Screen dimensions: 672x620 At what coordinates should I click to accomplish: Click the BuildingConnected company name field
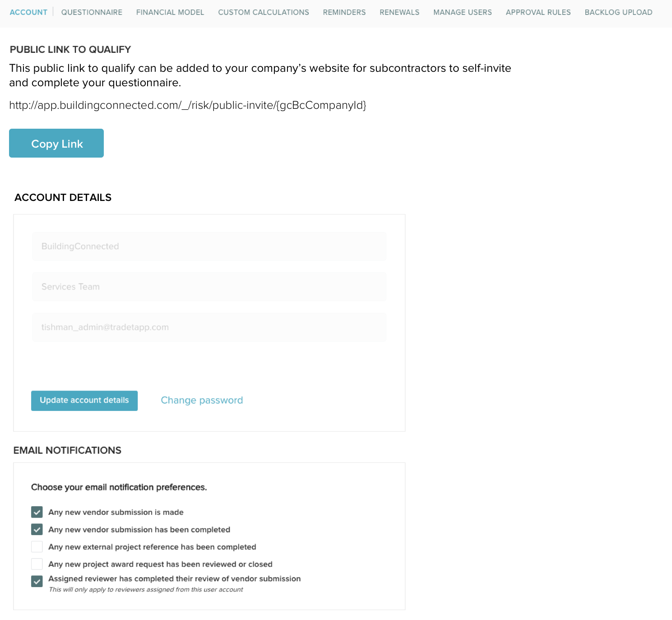coord(209,247)
